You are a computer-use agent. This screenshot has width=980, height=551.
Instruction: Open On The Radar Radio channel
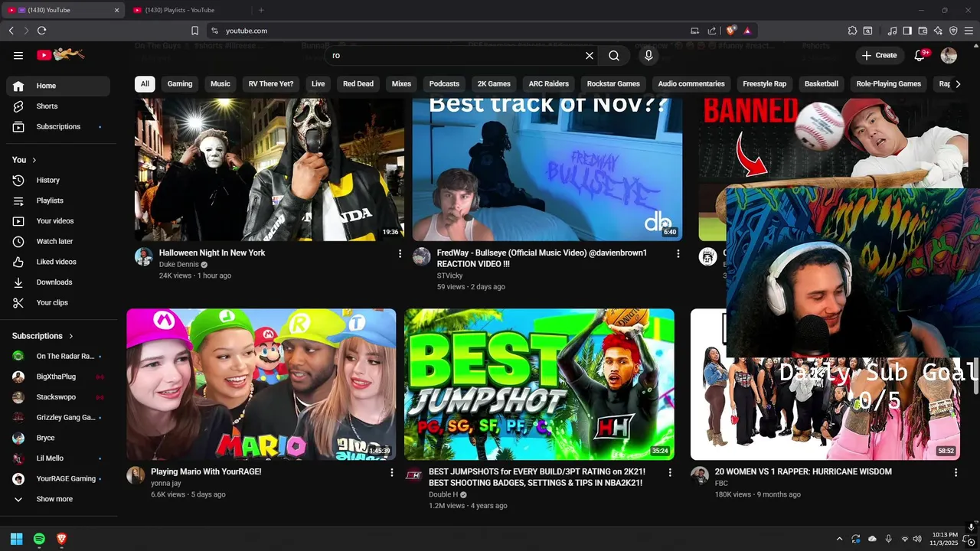click(58, 356)
